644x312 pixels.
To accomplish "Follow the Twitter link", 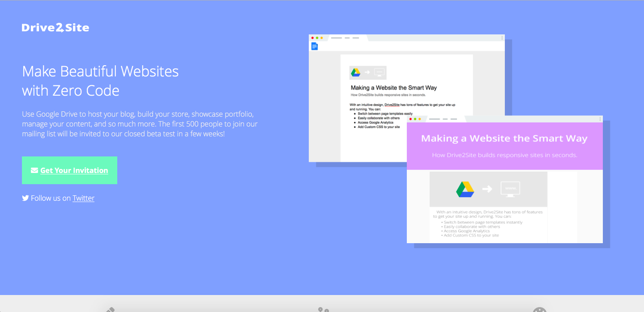I will [x=84, y=198].
